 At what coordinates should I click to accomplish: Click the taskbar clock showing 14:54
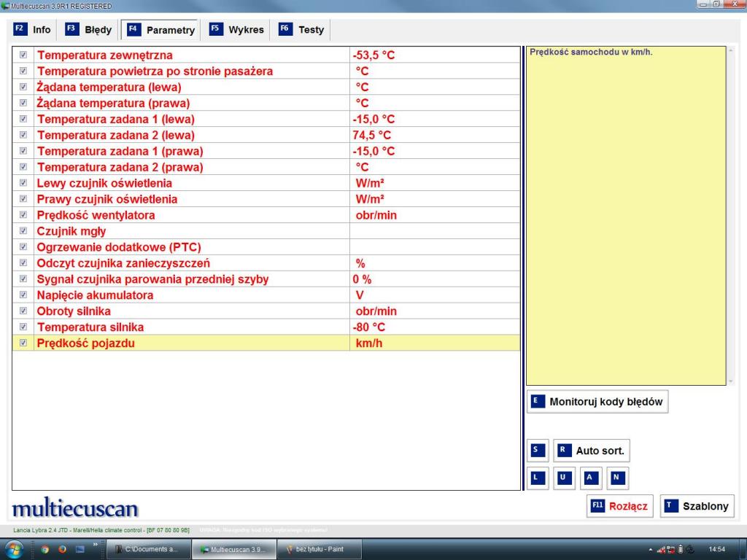(716, 549)
